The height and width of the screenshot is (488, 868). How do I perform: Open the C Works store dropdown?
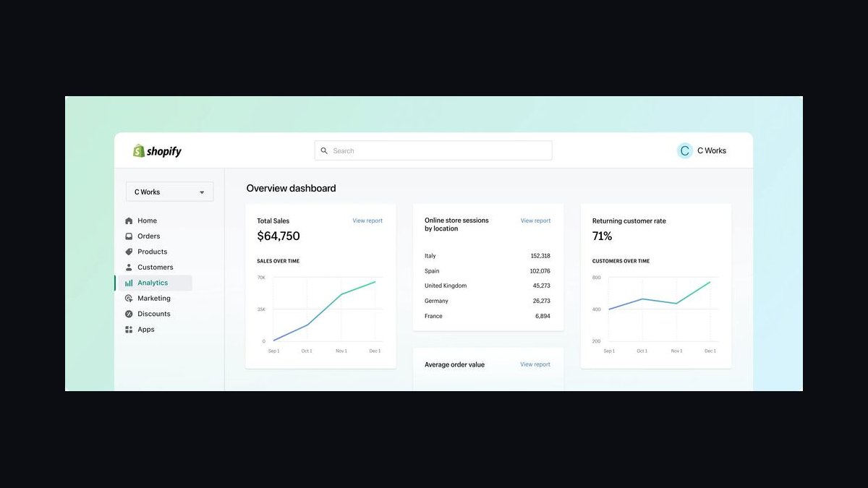[x=170, y=192]
